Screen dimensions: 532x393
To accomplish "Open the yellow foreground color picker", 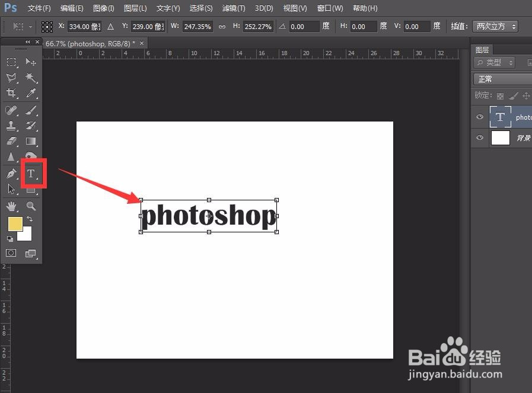I will (15, 224).
